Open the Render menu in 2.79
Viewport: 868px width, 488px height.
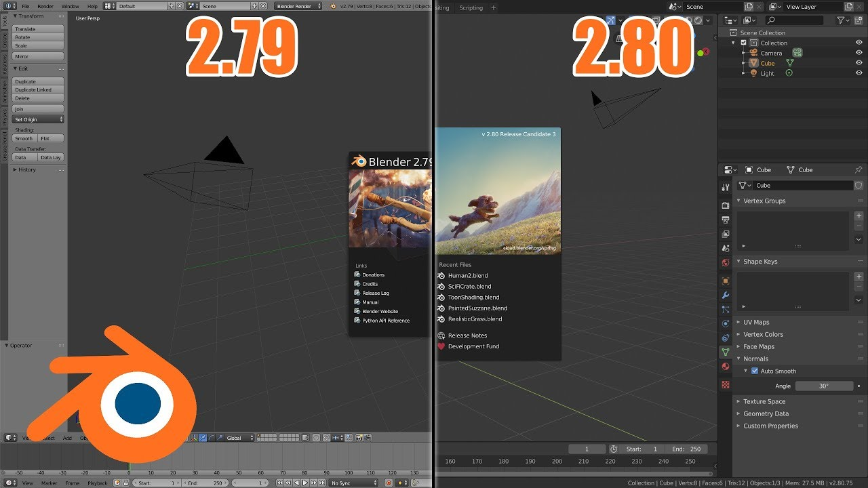(x=45, y=6)
